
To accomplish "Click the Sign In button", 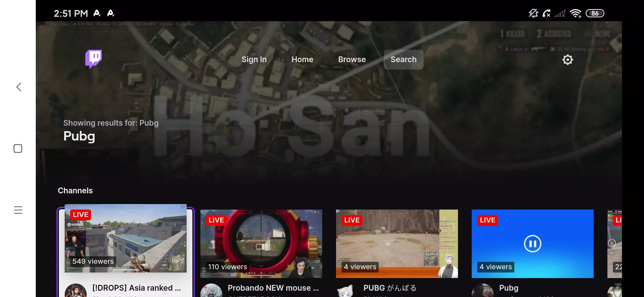I will 254,59.
